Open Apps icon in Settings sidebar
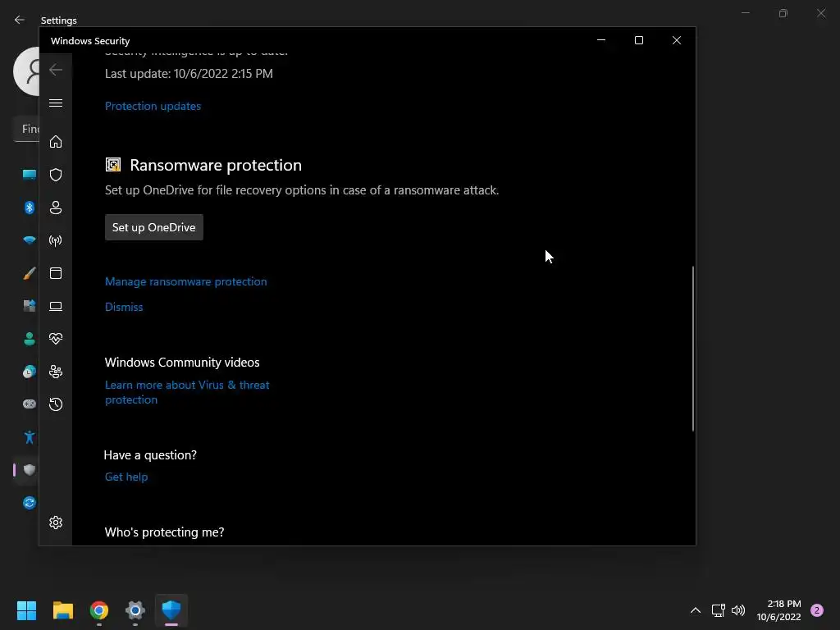 pos(30,306)
